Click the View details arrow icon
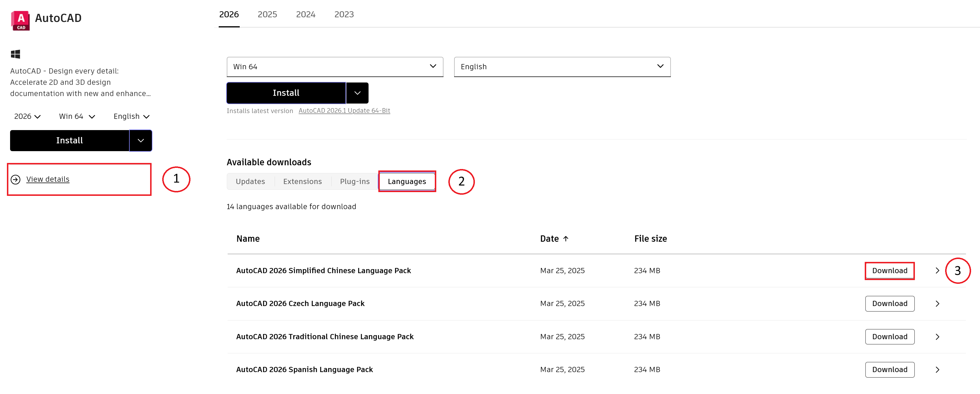Viewport: 980px width, 394px height. point(16,179)
